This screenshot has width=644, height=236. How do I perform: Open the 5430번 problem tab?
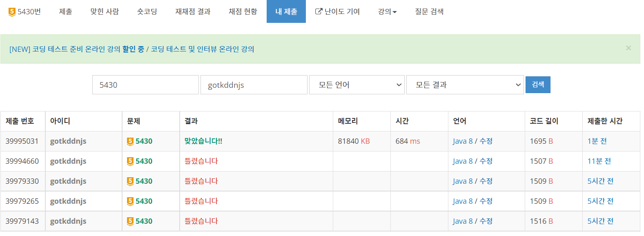[25, 11]
